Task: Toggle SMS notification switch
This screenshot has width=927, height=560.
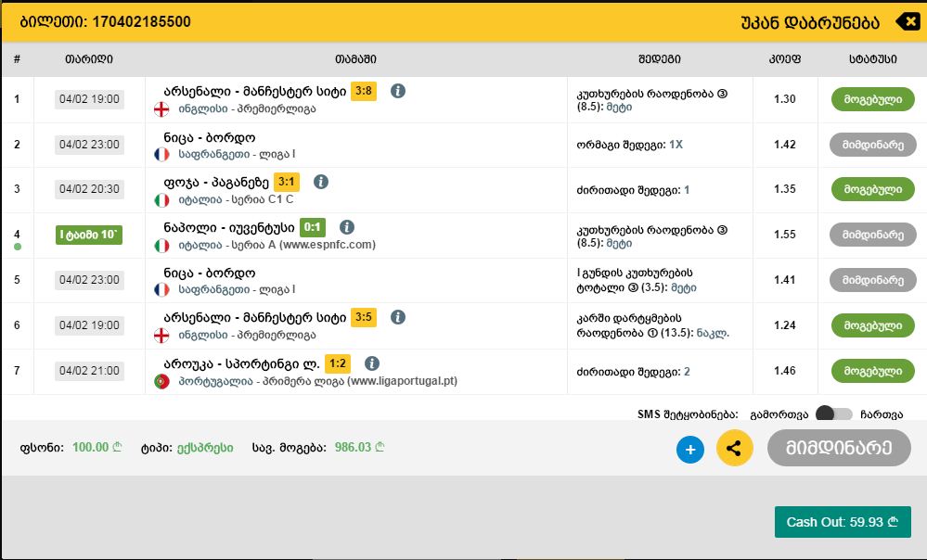Action: pos(833,414)
